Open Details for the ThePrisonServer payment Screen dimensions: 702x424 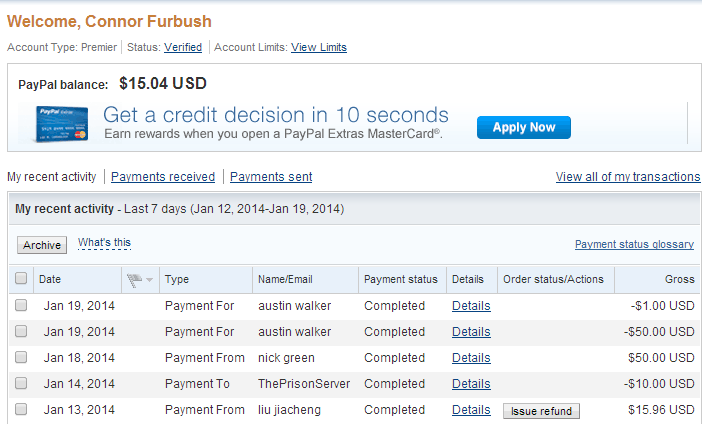click(x=471, y=384)
